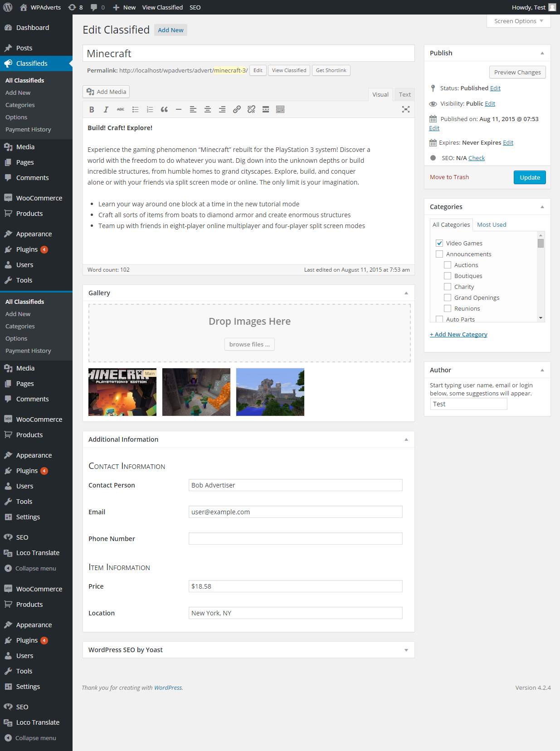Screen dimensions: 560x751
Task: Click the category list scrollbar thumb
Action: (541, 243)
